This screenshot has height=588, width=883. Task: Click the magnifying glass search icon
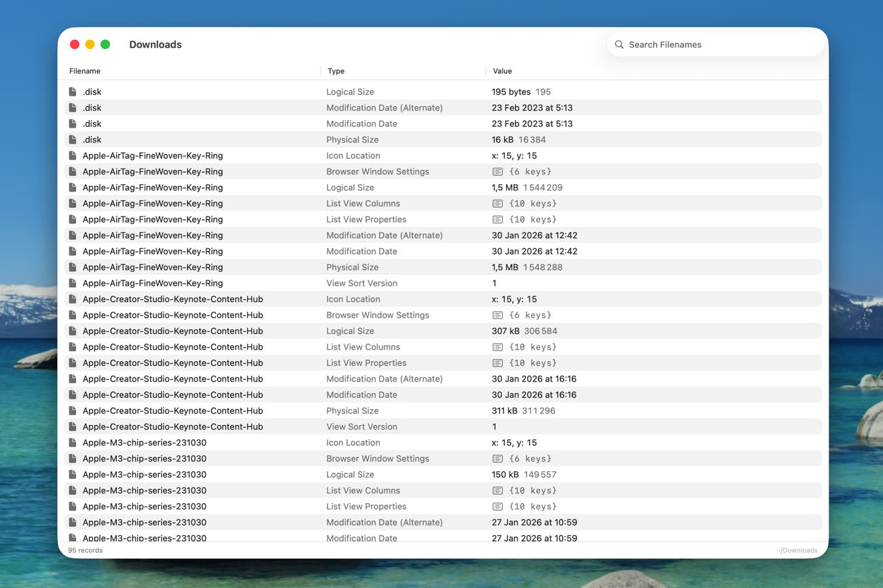coord(619,45)
